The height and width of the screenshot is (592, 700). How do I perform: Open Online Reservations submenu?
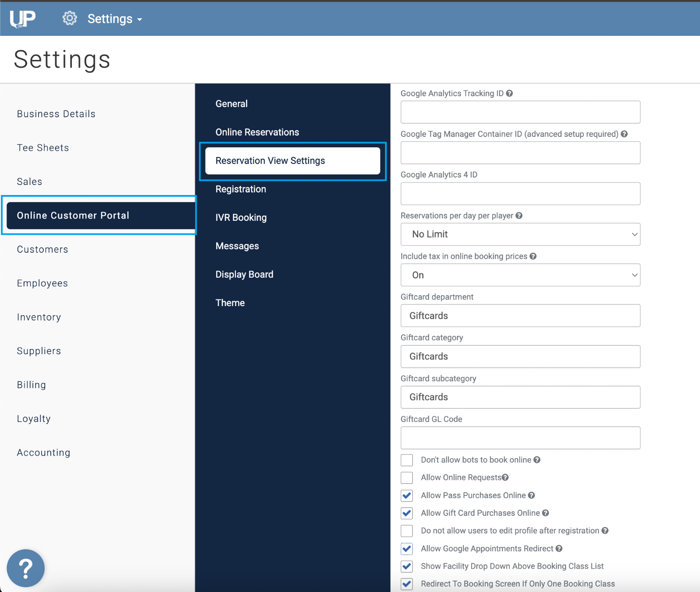tap(257, 132)
